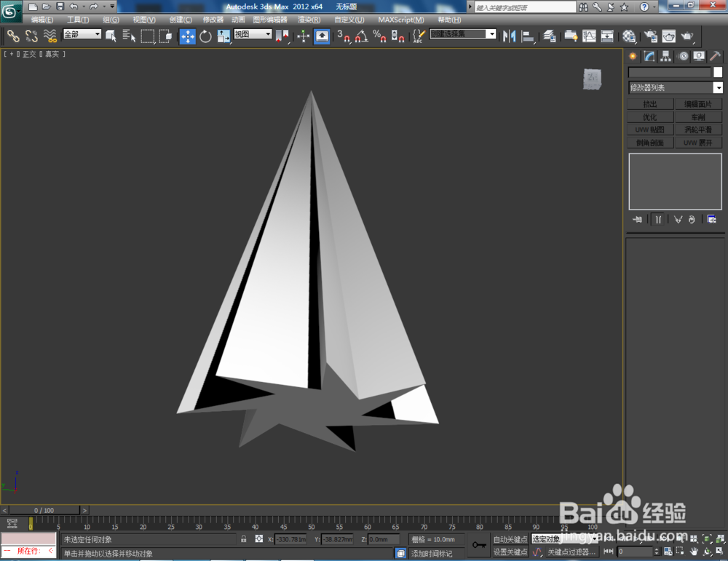The width and height of the screenshot is (728, 561).
Task: Activate the Select Object tool
Action: click(111, 36)
